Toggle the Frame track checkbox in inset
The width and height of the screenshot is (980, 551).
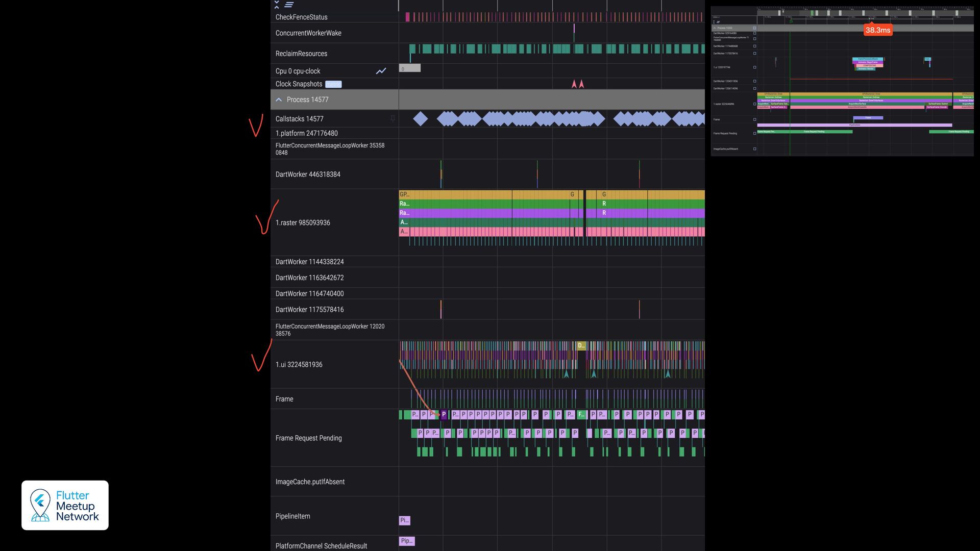[x=754, y=119]
